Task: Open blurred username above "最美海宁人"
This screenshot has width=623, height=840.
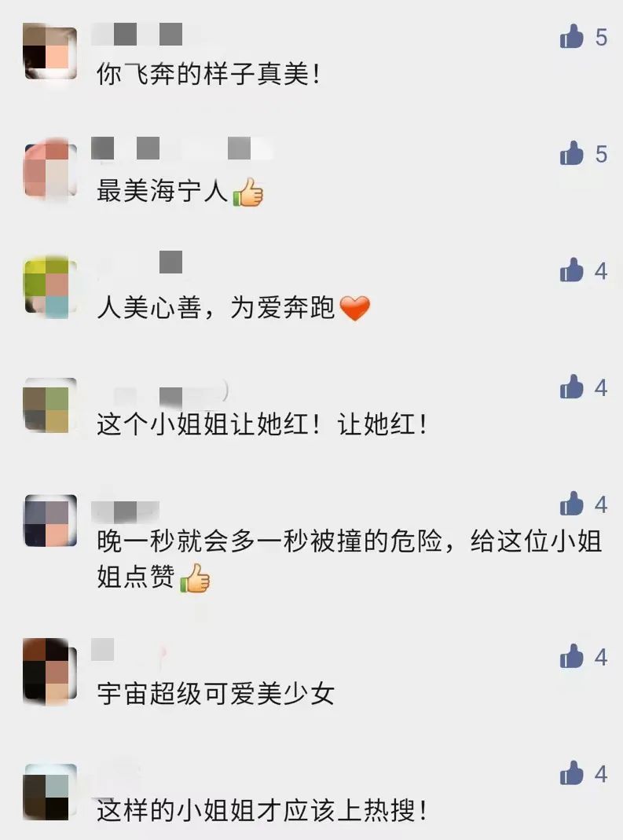Action: [x=182, y=149]
